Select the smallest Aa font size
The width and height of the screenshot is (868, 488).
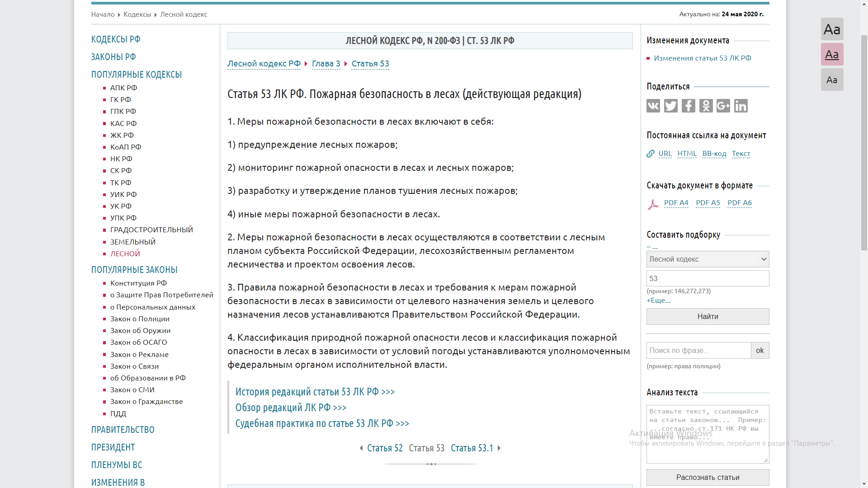pyautogui.click(x=832, y=80)
